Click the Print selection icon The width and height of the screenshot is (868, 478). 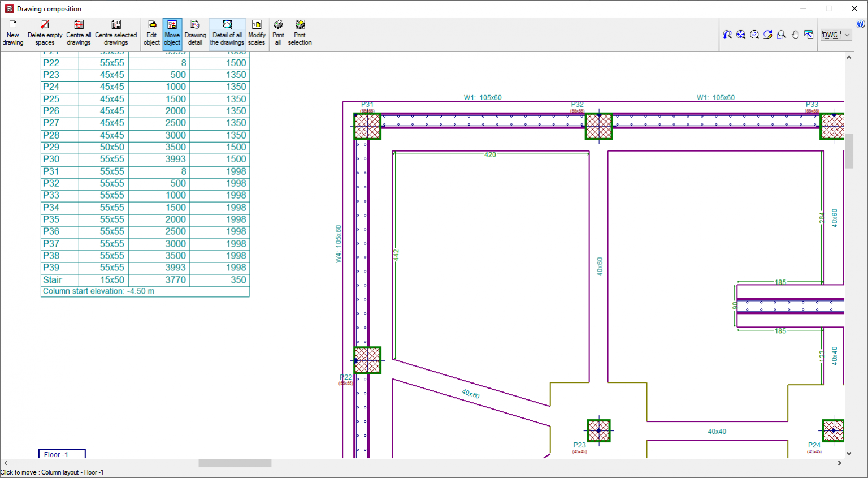point(300,33)
